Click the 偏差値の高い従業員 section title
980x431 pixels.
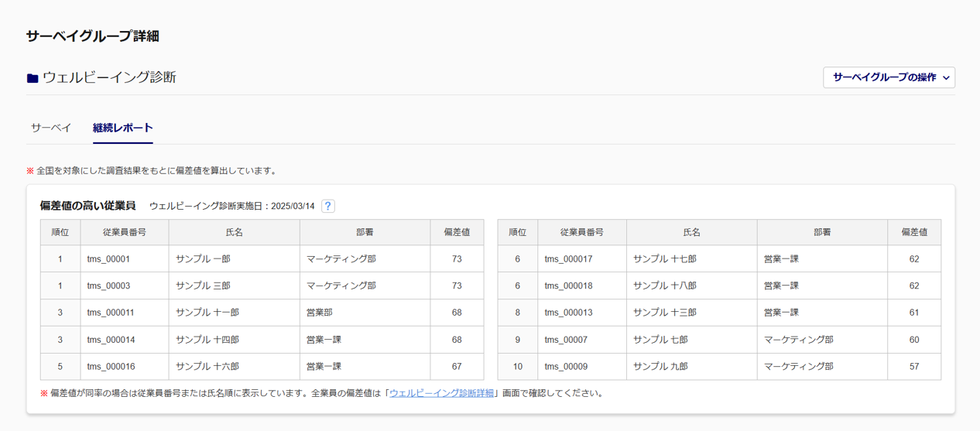click(87, 206)
